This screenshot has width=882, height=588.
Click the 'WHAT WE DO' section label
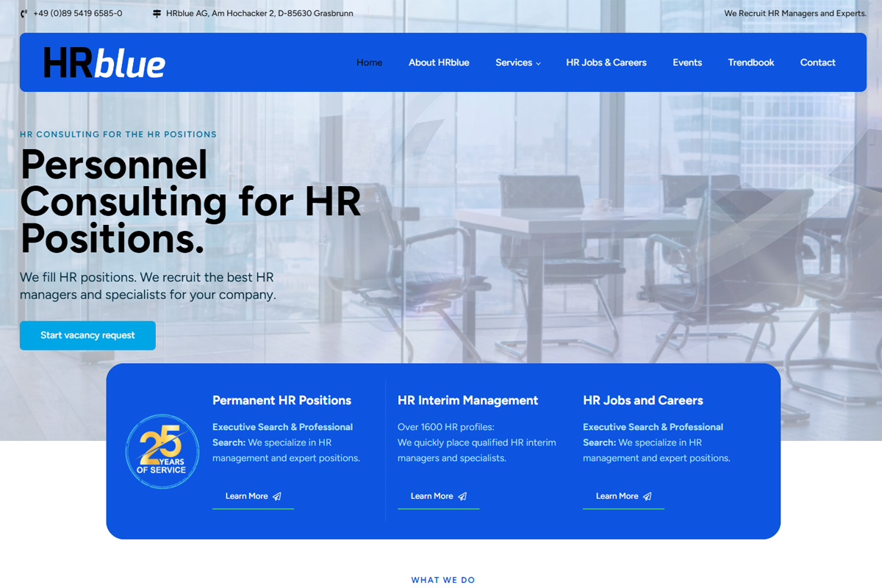click(x=443, y=580)
